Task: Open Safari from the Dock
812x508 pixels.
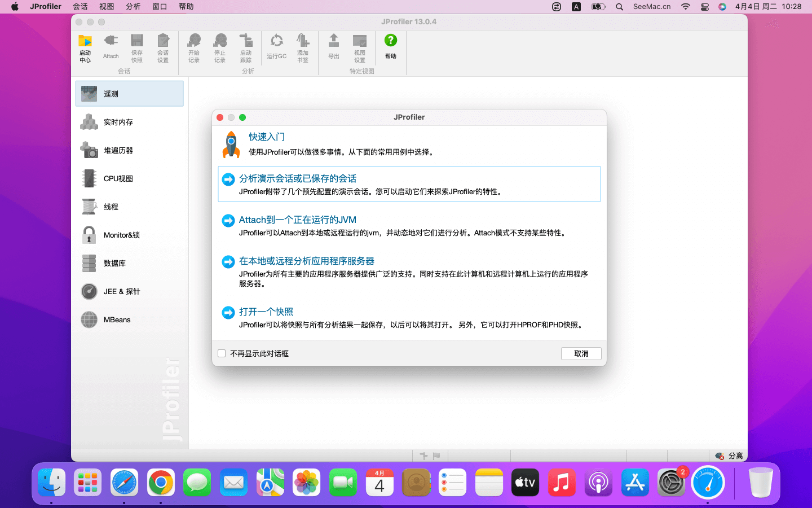Action: point(124,483)
